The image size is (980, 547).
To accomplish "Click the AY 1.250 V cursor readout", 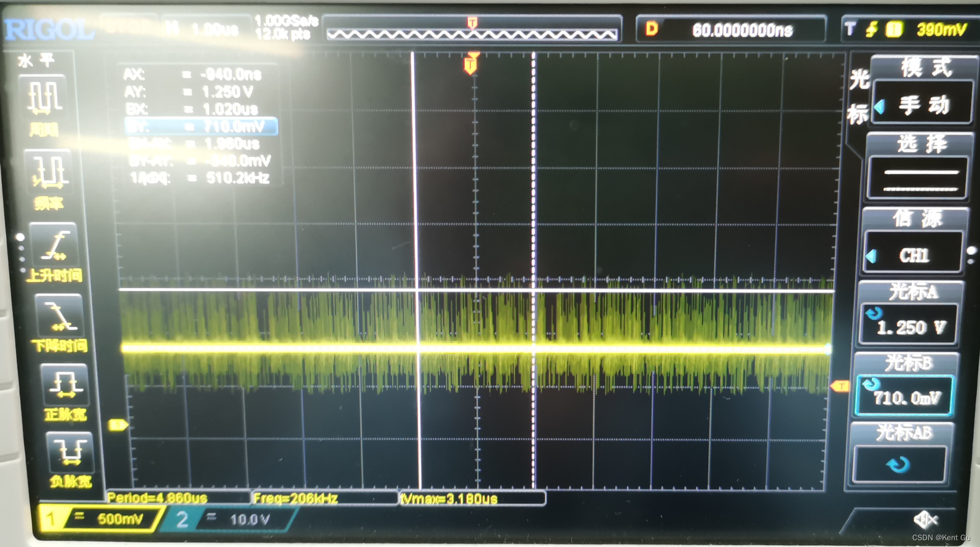I will (190, 92).
